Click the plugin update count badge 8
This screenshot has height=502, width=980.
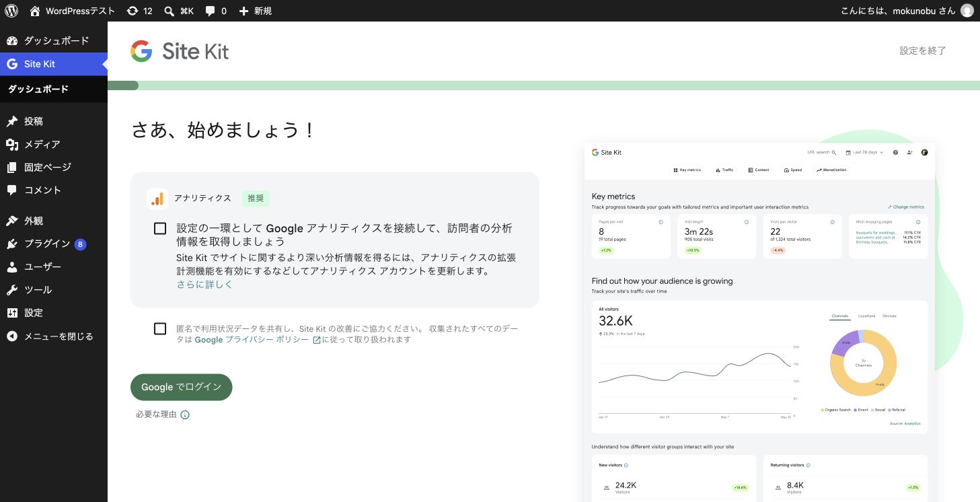coord(80,244)
